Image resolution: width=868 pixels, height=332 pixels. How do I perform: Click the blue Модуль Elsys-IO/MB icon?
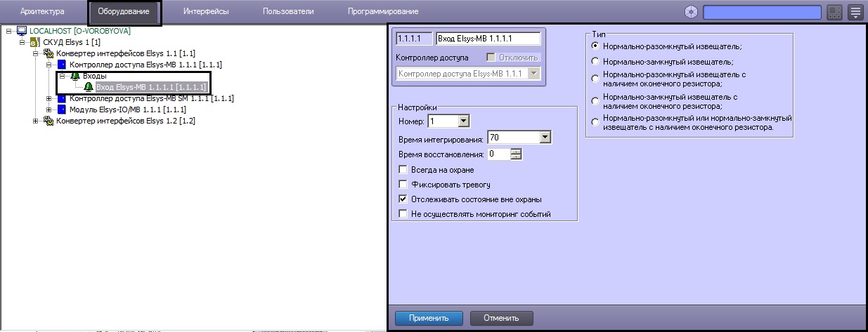click(61, 110)
